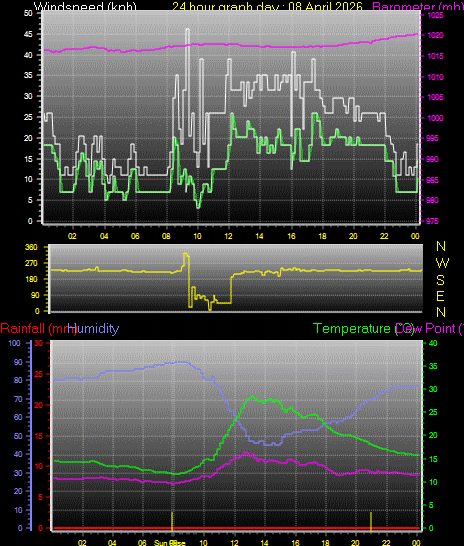
Task: Click the magenta Dew Point legend label
Action: coord(429,328)
